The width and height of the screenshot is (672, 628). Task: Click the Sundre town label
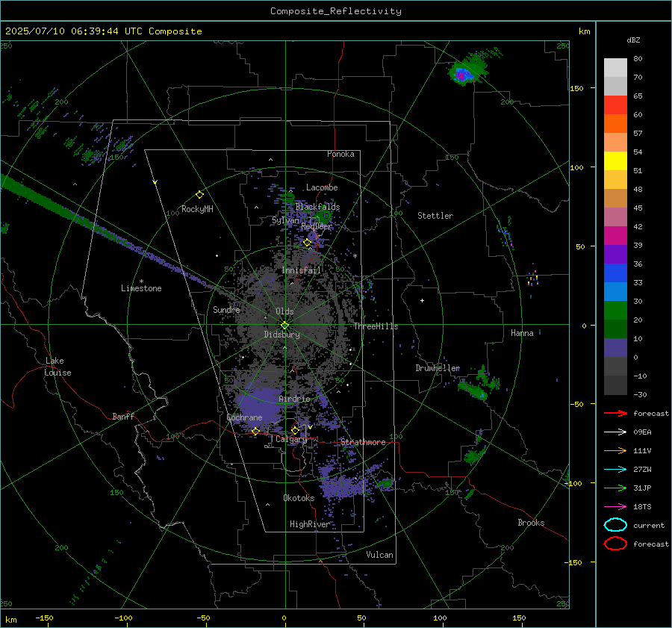pyautogui.click(x=226, y=309)
